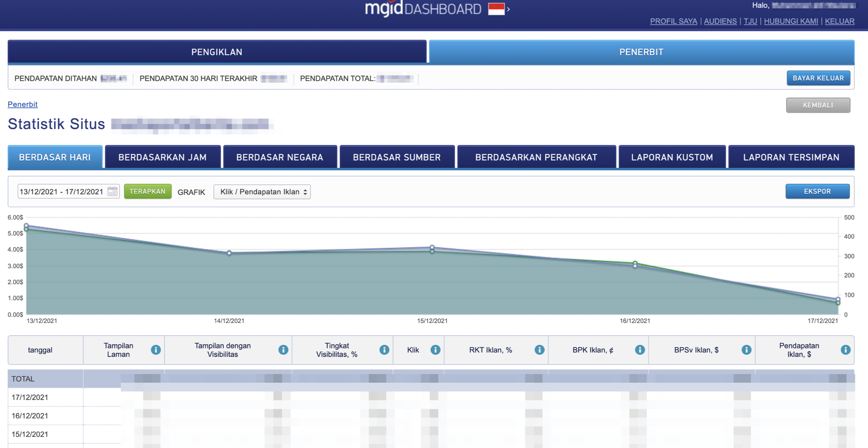Click info icon beside Tingkat Visibilitas
The height and width of the screenshot is (448, 868).
click(x=384, y=350)
